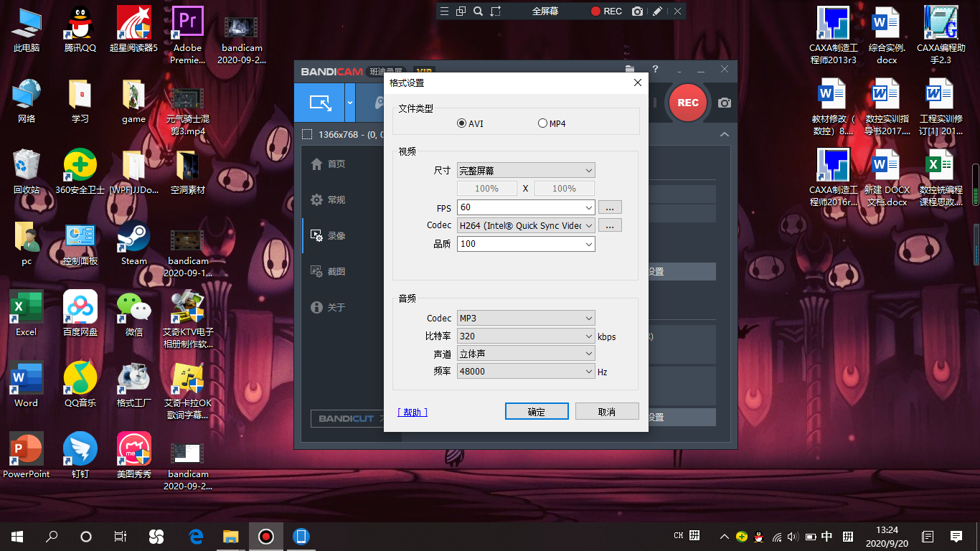Open the pencil drawing tool on top bar

[657, 11]
